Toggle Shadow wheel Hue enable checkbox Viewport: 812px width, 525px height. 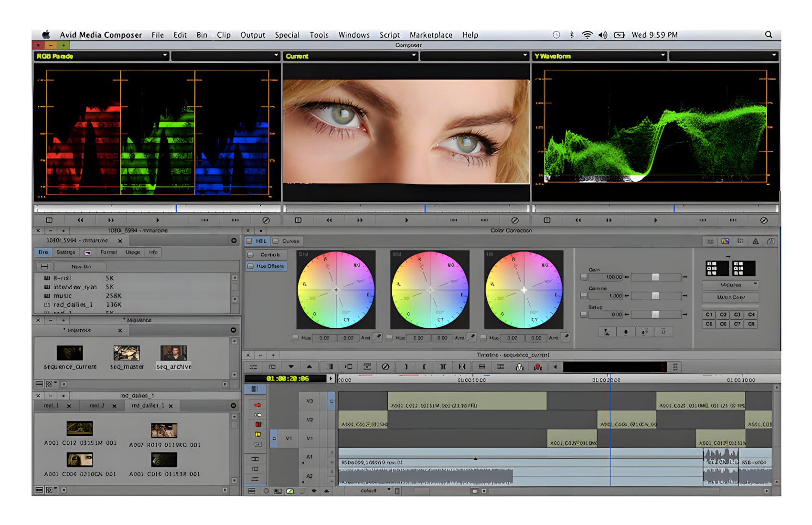pos(295,337)
